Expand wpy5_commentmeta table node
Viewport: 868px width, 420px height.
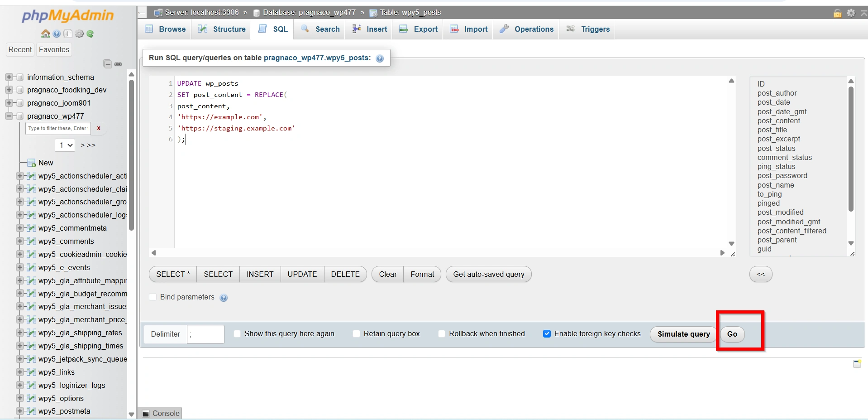pos(20,228)
